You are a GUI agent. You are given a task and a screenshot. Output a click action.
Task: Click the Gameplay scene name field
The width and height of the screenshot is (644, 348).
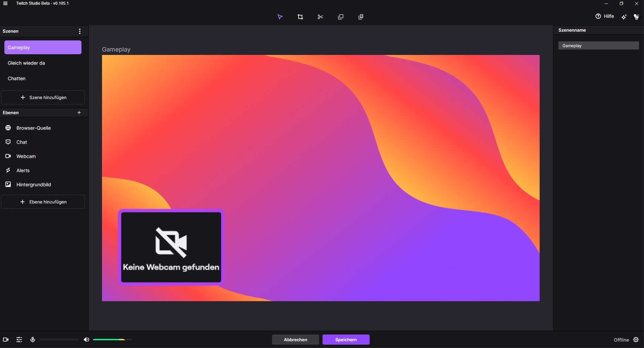[599, 45]
